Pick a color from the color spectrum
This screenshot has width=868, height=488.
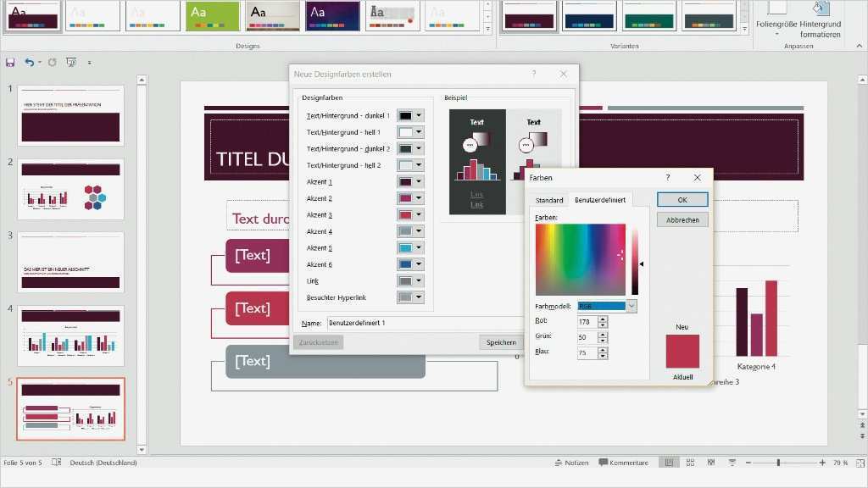[x=581, y=258]
